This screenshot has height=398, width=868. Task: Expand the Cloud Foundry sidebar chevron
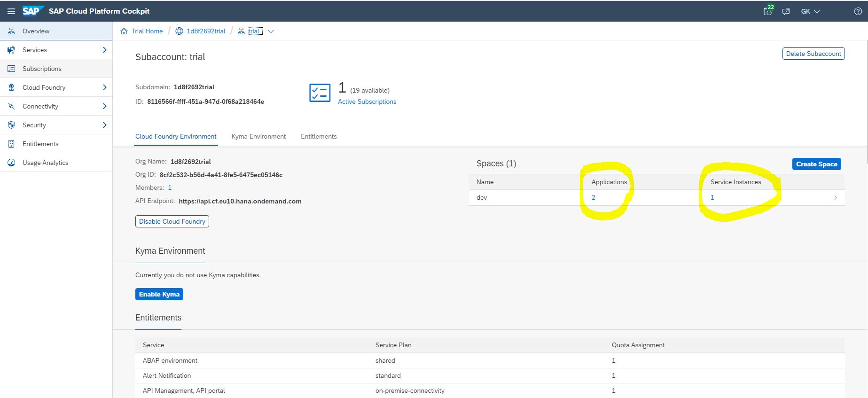tap(104, 87)
